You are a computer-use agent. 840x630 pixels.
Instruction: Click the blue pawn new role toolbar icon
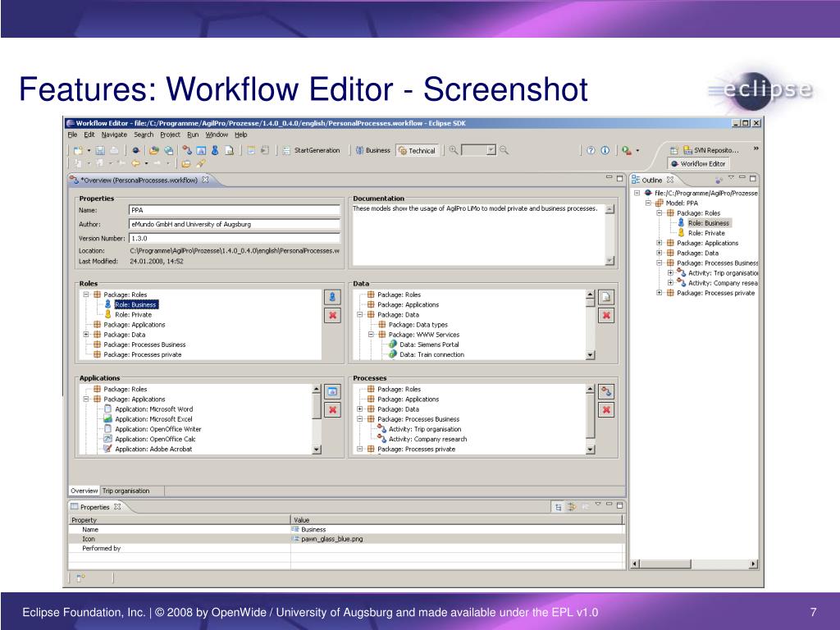[215, 151]
